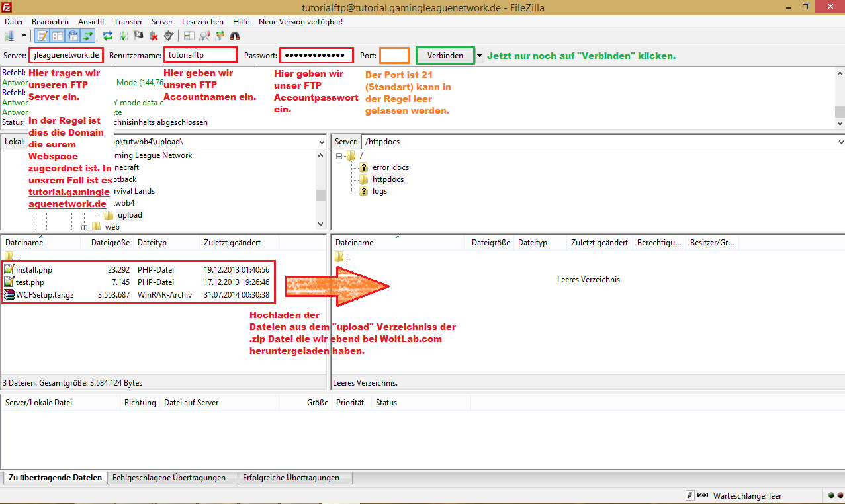Cancel current operation via flag icon
The width and height of the screenshot is (845, 504).
coord(138,36)
